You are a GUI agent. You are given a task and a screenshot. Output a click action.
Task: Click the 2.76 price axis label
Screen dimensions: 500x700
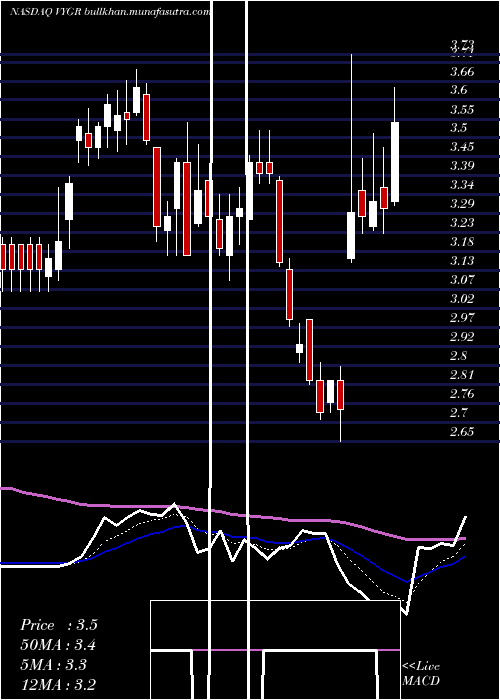click(x=462, y=394)
